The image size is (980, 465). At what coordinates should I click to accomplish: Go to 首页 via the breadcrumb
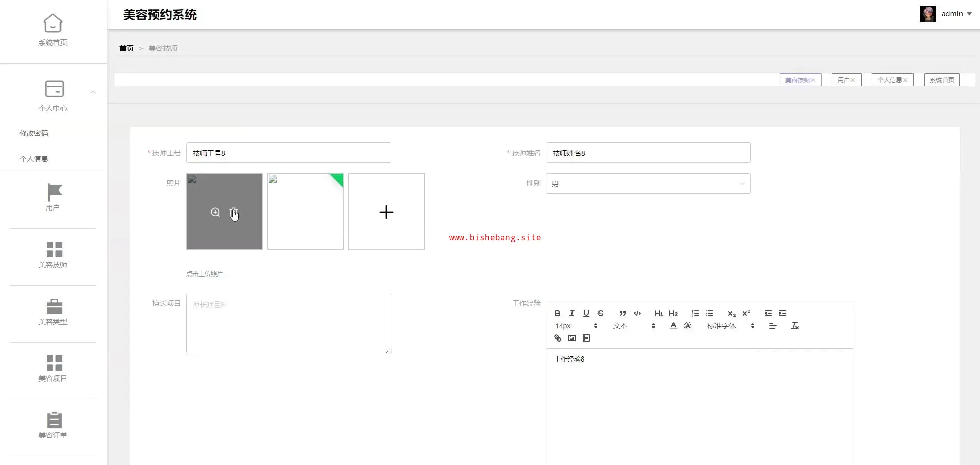pyautogui.click(x=127, y=48)
